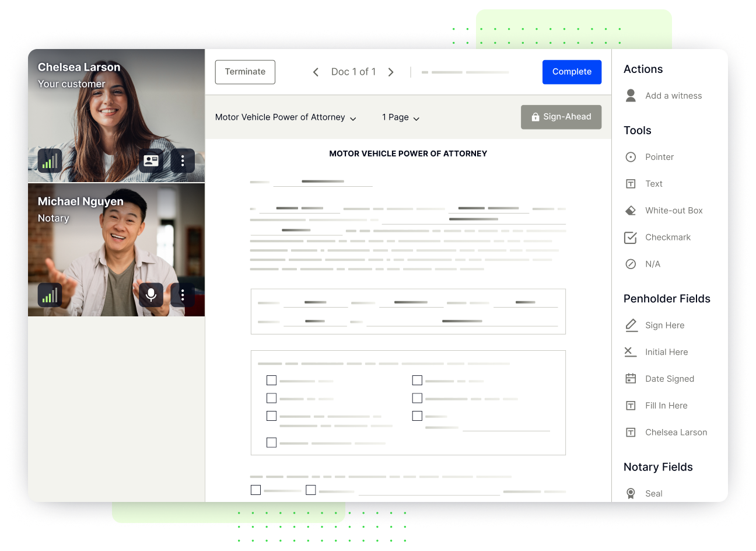The width and height of the screenshot is (756, 551).
Task: Click the White-out Box label
Action: tap(674, 211)
